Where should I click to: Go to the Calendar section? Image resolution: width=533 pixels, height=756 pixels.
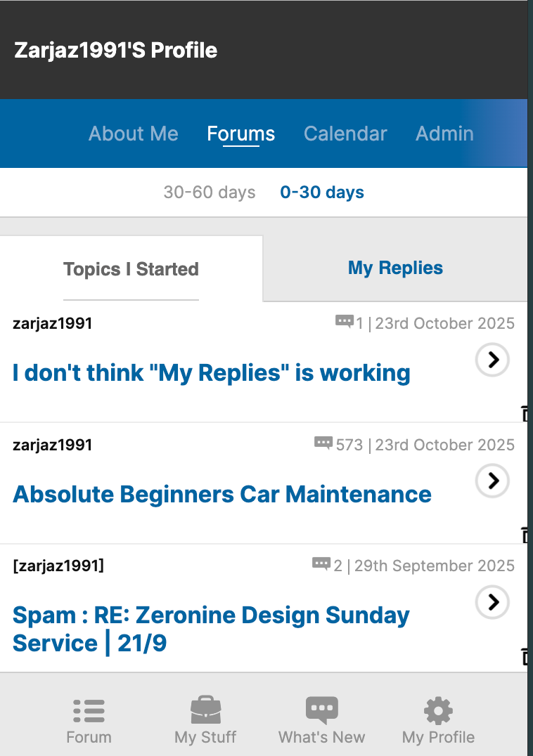(345, 133)
